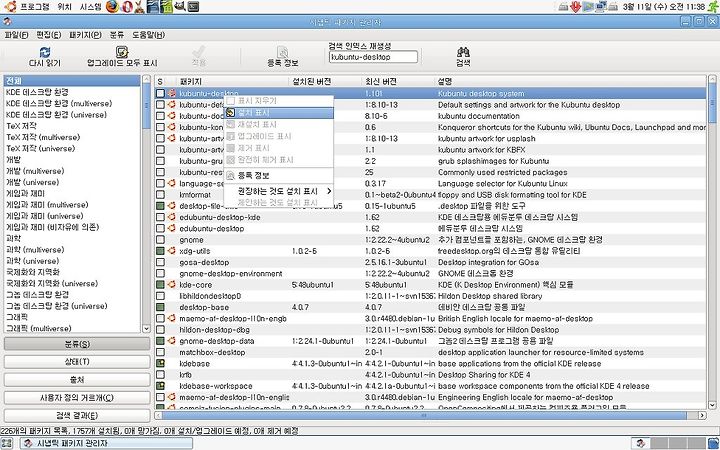Toggle the status checkbox for kmformat
This screenshot has width=720, height=450.
(160, 195)
